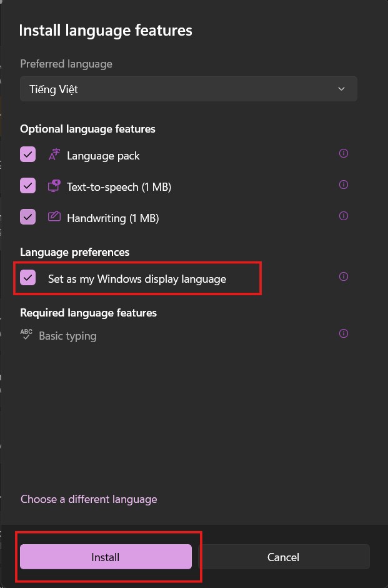This screenshot has height=588, width=388.
Task: Uncheck the Text-to-speech (1 MB) checkbox
Action: coord(27,186)
